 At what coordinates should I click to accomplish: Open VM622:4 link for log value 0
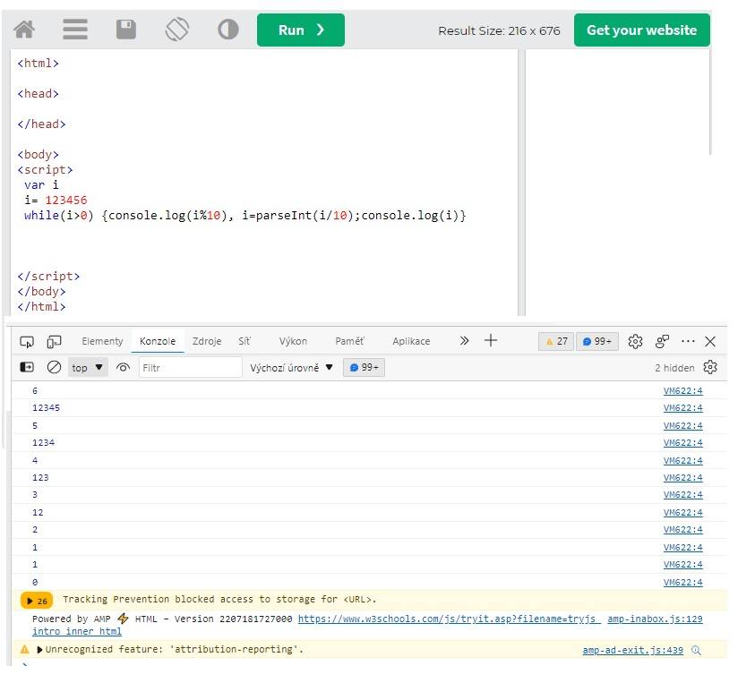[683, 583]
